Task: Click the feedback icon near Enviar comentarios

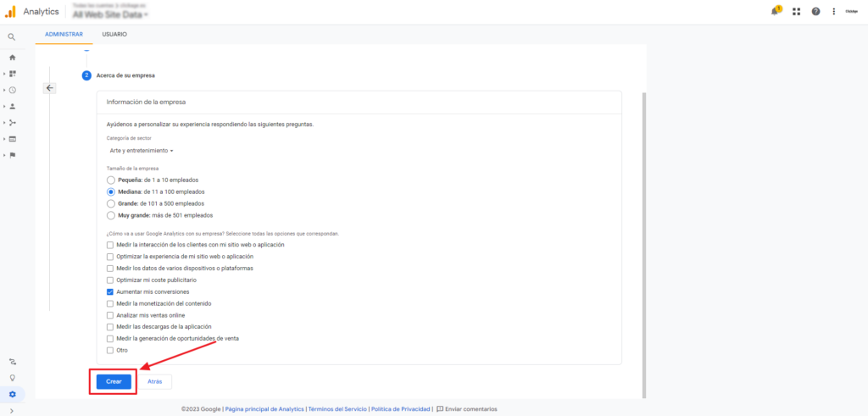Action: pyautogui.click(x=440, y=409)
